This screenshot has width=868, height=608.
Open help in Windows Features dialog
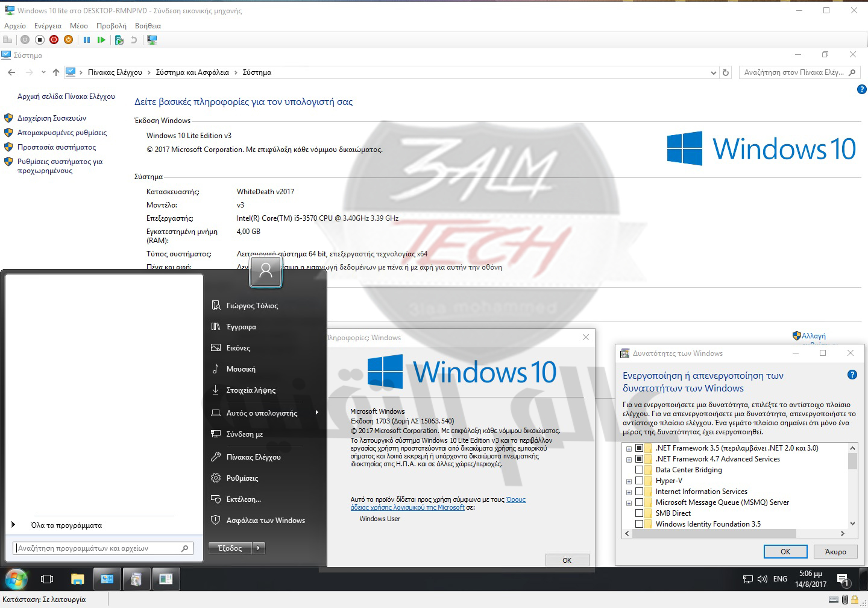pyautogui.click(x=852, y=375)
